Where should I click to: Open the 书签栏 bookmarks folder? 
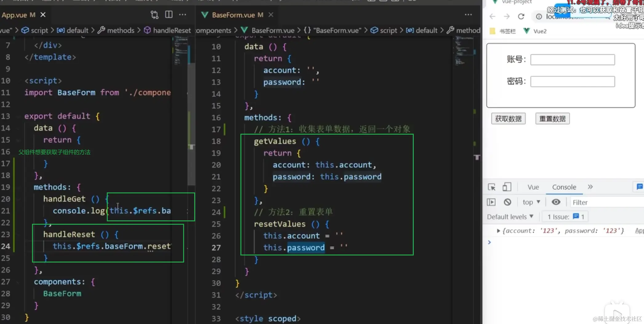pos(503,31)
